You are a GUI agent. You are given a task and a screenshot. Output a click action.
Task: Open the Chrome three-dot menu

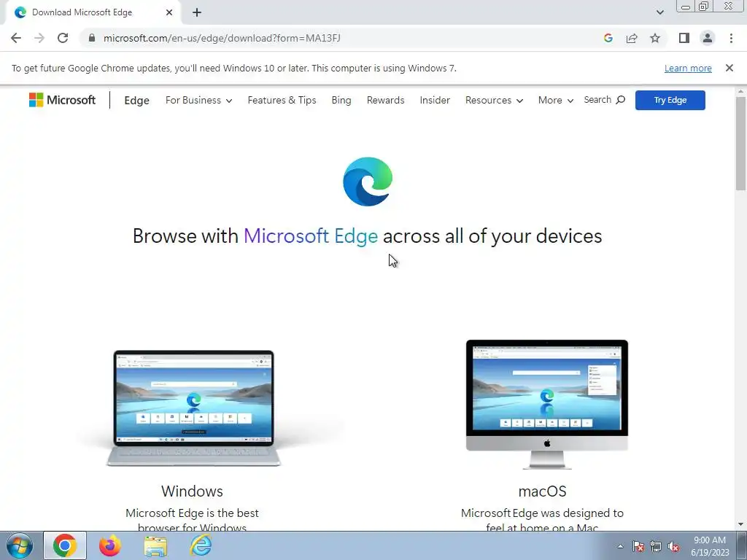click(x=731, y=38)
